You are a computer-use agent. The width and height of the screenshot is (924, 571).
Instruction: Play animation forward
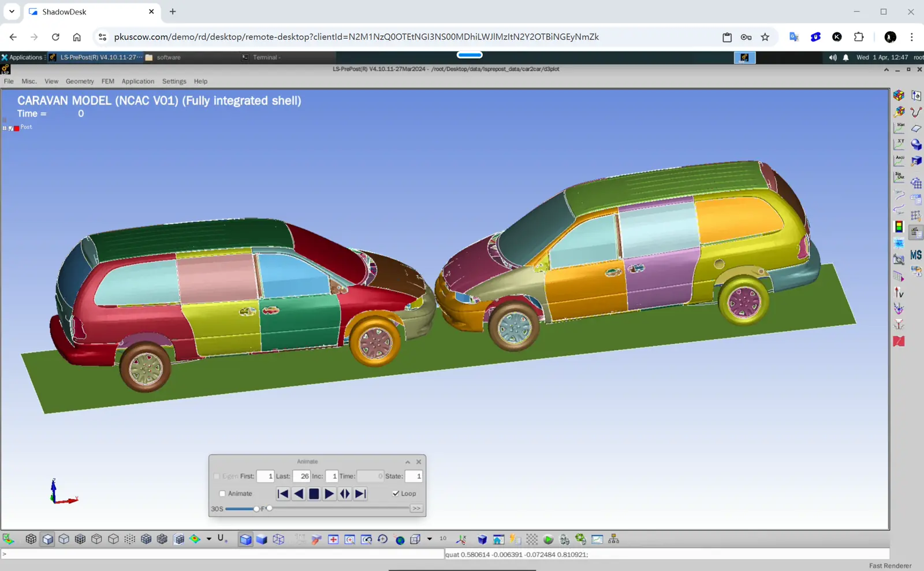click(x=329, y=494)
